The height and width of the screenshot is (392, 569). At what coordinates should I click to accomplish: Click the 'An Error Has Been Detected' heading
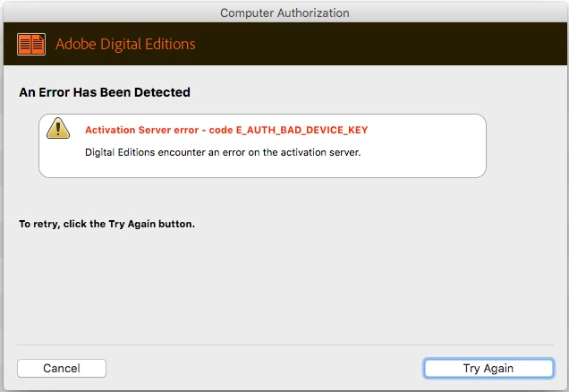tap(105, 92)
